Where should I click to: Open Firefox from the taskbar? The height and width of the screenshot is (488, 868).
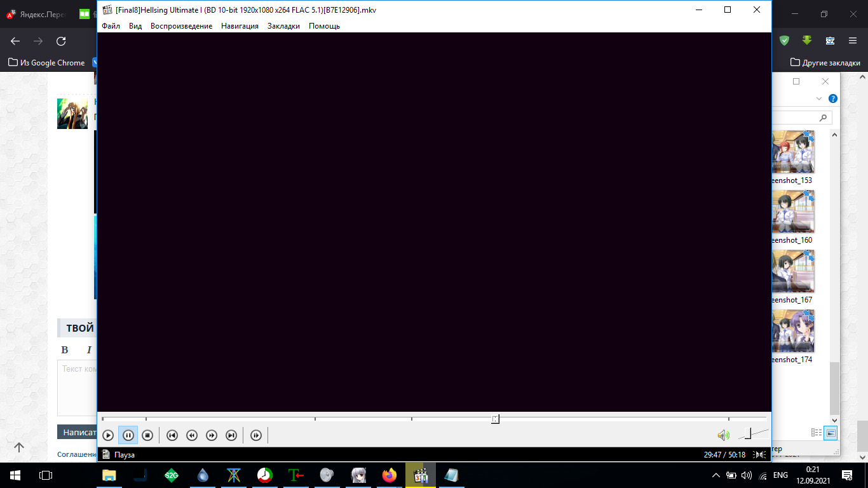pyautogui.click(x=389, y=475)
